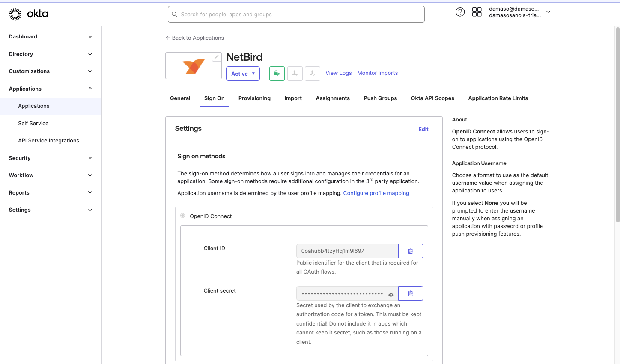Open the Push Groups tab
Screen dimensions: 620x364
click(380, 98)
